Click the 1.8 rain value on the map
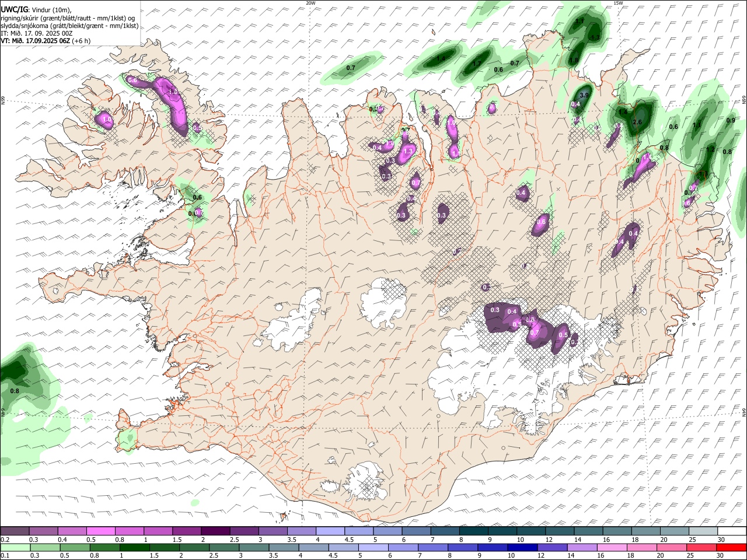Viewport: 747px width, 560px height. point(574,61)
